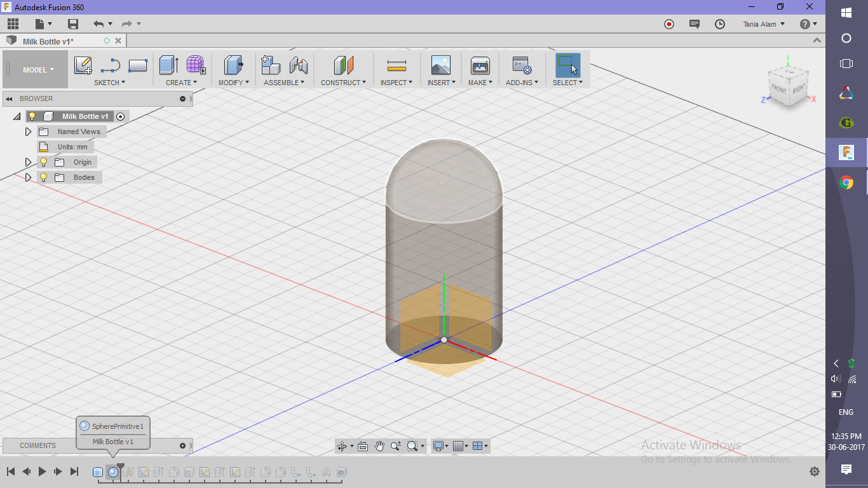Click the Offset Plane icon
This screenshot has width=868, height=488.
343,65
